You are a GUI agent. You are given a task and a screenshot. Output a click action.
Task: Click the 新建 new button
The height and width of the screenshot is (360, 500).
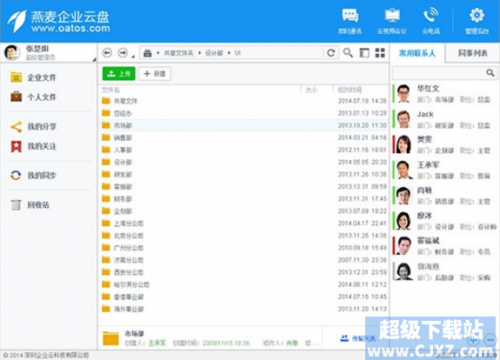pyautogui.click(x=155, y=74)
